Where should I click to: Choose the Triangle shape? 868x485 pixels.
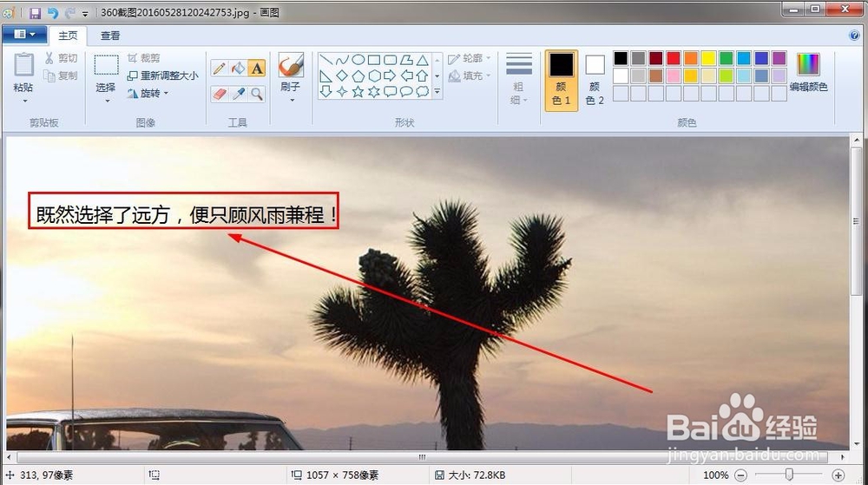pos(423,60)
